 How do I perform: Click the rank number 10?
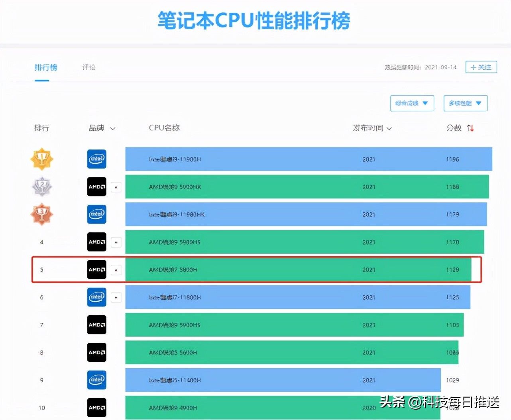42,408
